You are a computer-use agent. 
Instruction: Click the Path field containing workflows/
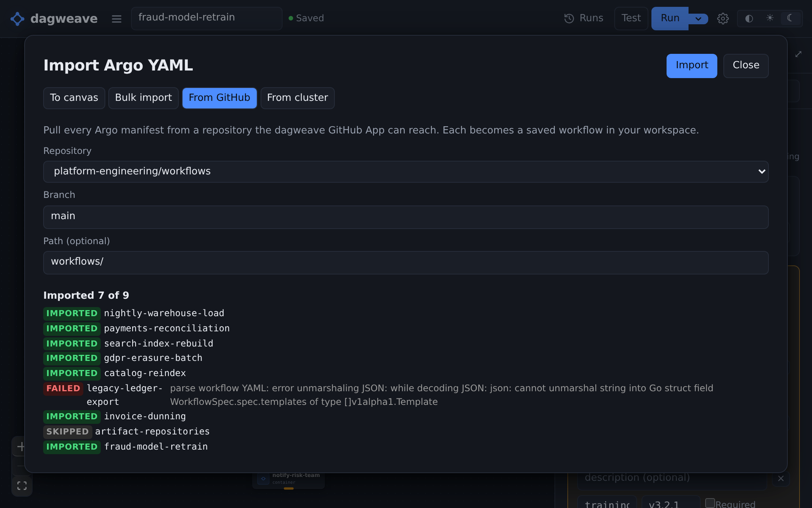click(406, 263)
